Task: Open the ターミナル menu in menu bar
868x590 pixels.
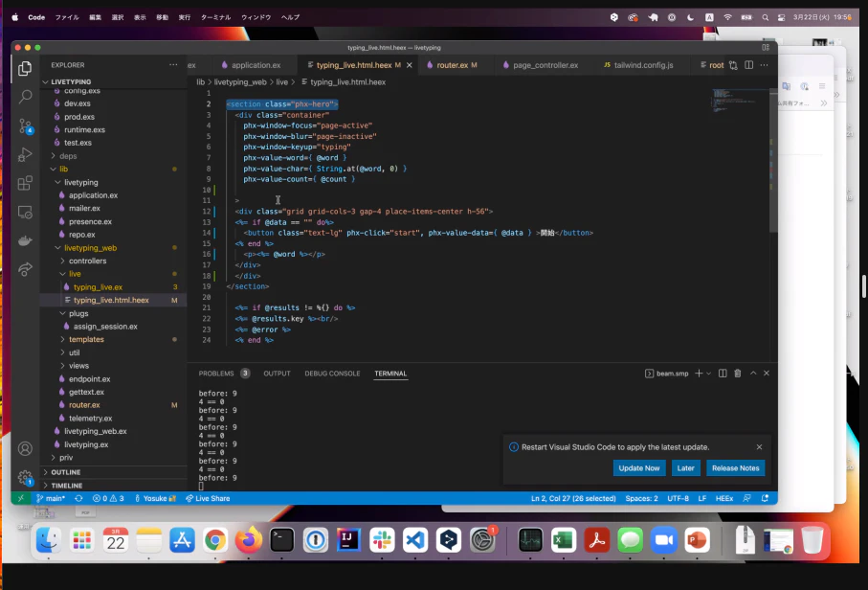Action: click(216, 17)
